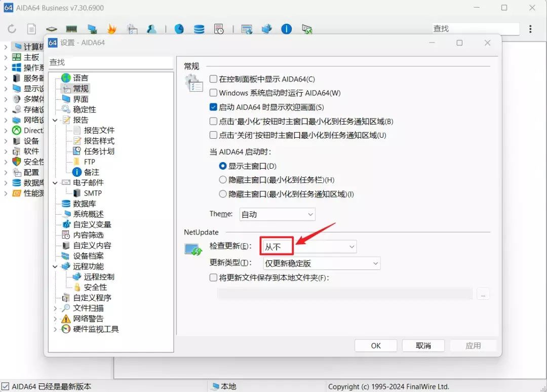The image size is (547, 392).
Task: Toggle minimize-to-tray on 最小化 button checkbox
Action: coord(213,122)
